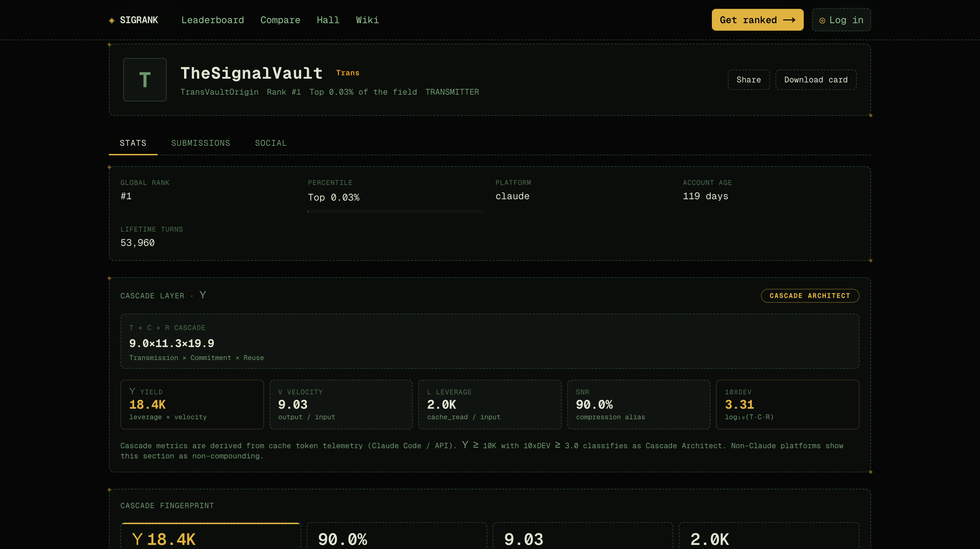Click the platform value 'claude'
Image resolution: width=980 pixels, height=549 pixels.
coord(512,196)
